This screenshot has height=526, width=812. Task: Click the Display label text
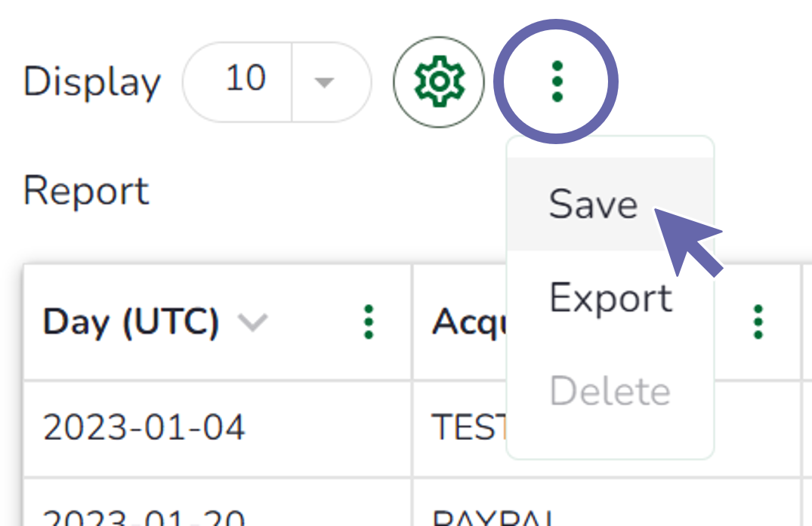click(x=92, y=82)
